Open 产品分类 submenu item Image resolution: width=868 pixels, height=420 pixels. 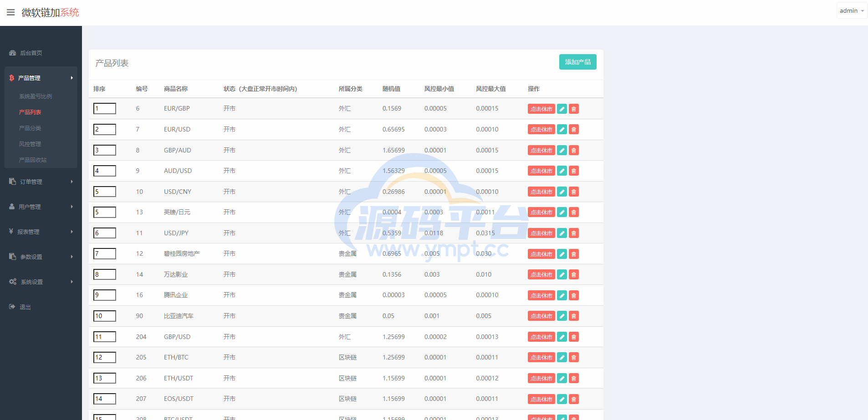[x=30, y=128]
